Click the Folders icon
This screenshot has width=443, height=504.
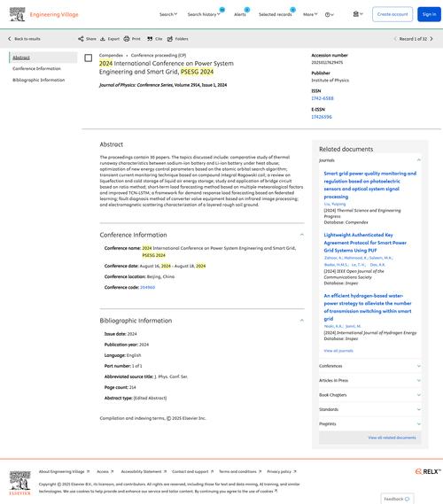pyautogui.click(x=170, y=39)
